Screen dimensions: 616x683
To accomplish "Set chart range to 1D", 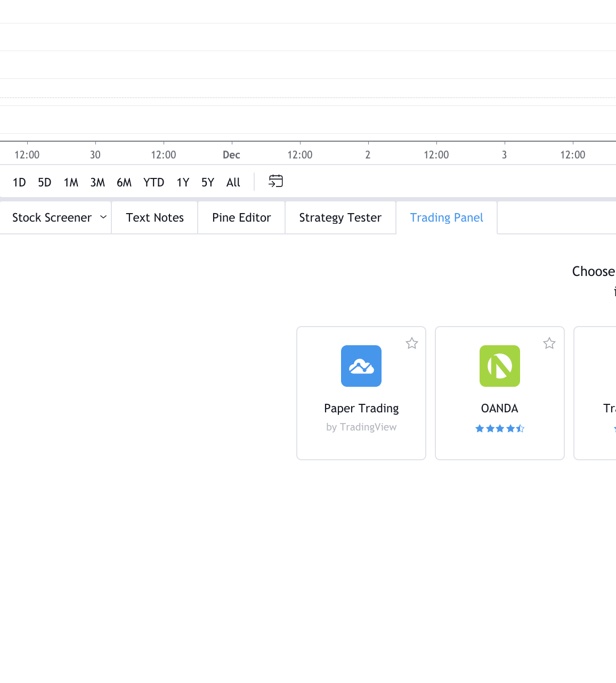I will (x=19, y=182).
